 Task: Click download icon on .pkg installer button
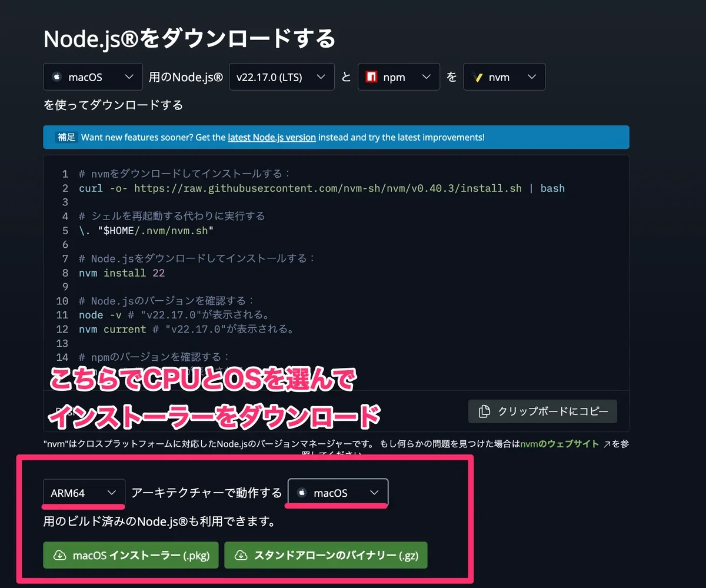point(59,555)
